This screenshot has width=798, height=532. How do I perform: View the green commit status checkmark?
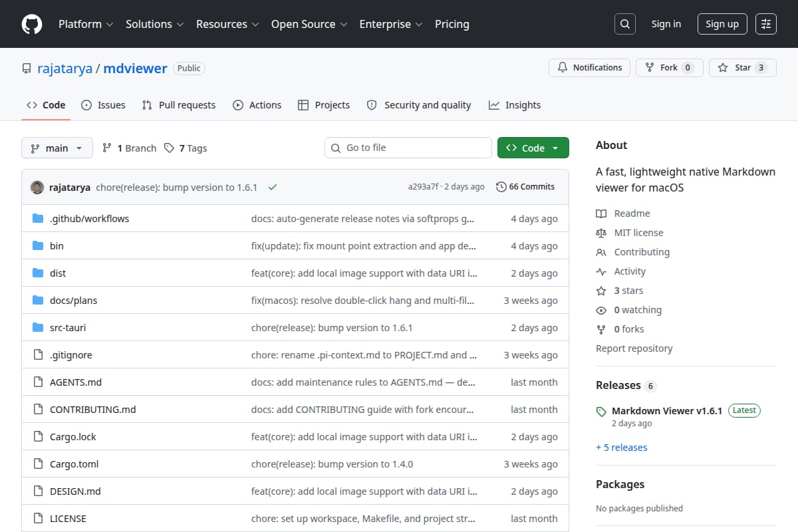coord(272,188)
